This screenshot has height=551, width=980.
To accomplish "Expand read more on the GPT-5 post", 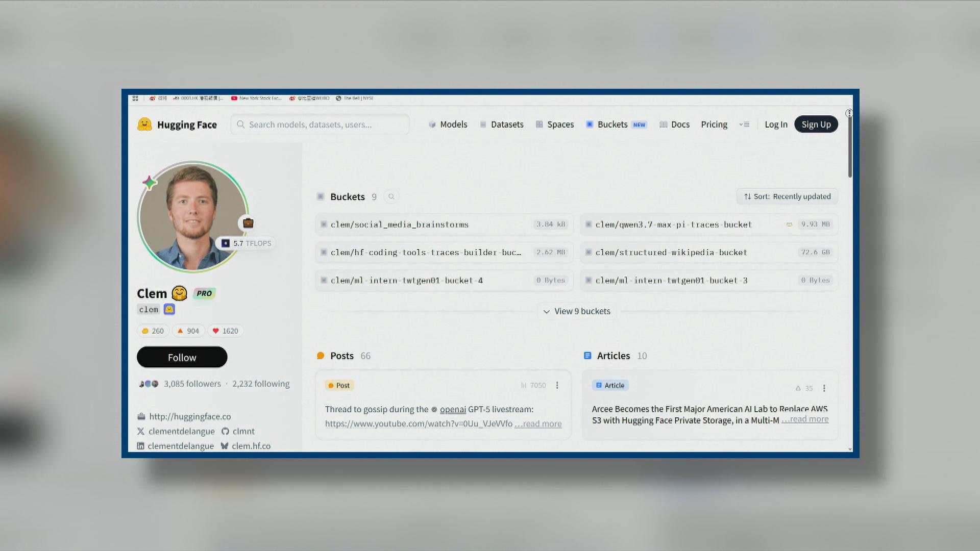I will [538, 423].
